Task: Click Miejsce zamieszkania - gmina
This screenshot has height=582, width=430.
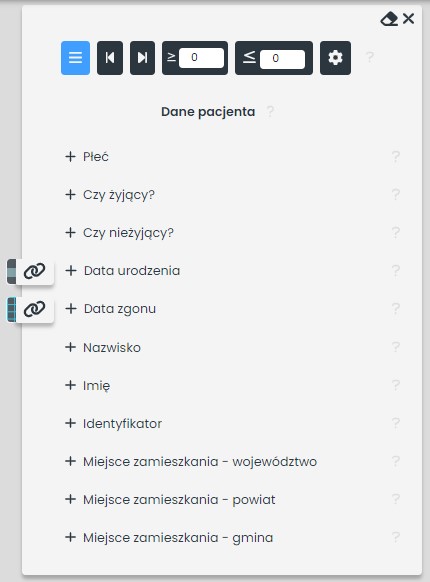Action: point(169,537)
